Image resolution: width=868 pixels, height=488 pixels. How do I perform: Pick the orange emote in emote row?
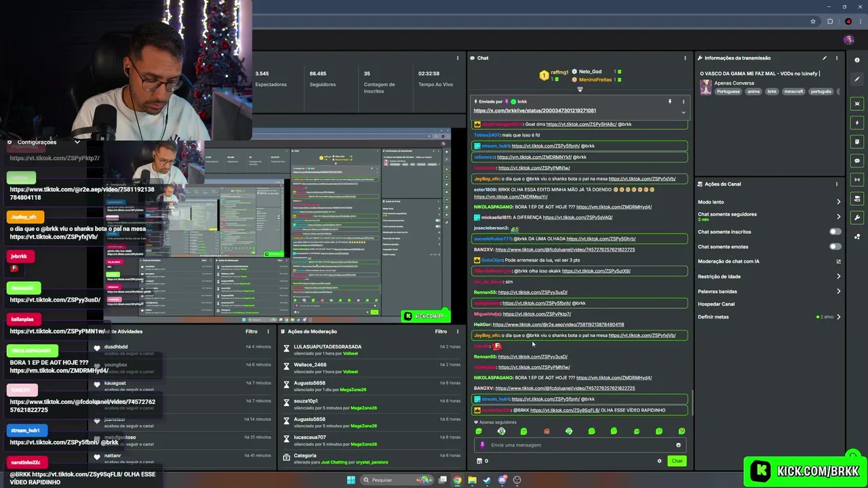tap(547, 431)
